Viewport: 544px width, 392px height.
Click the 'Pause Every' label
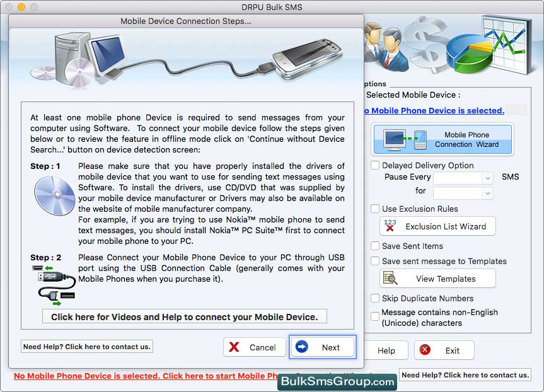point(407,176)
